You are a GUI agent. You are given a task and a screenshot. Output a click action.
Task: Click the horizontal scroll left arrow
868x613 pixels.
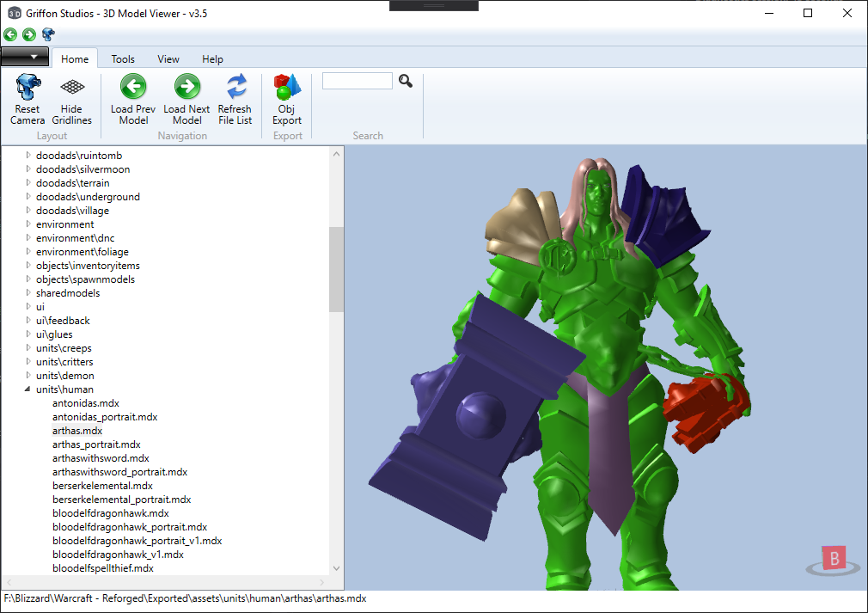pos(9,583)
